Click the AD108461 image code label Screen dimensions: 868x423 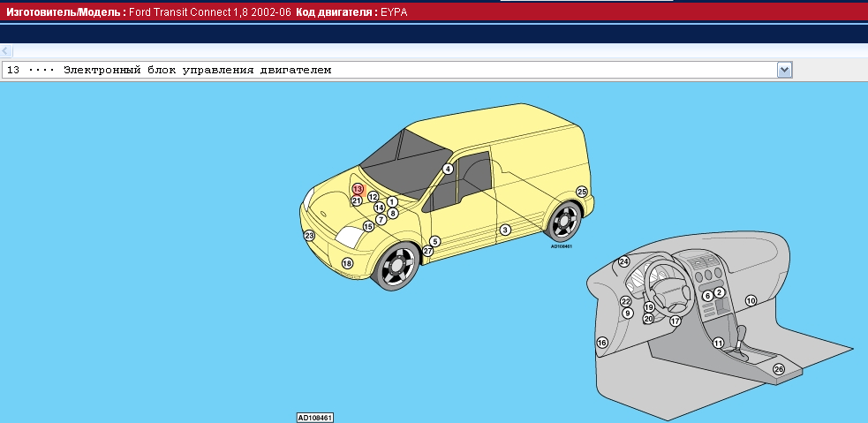315,418
